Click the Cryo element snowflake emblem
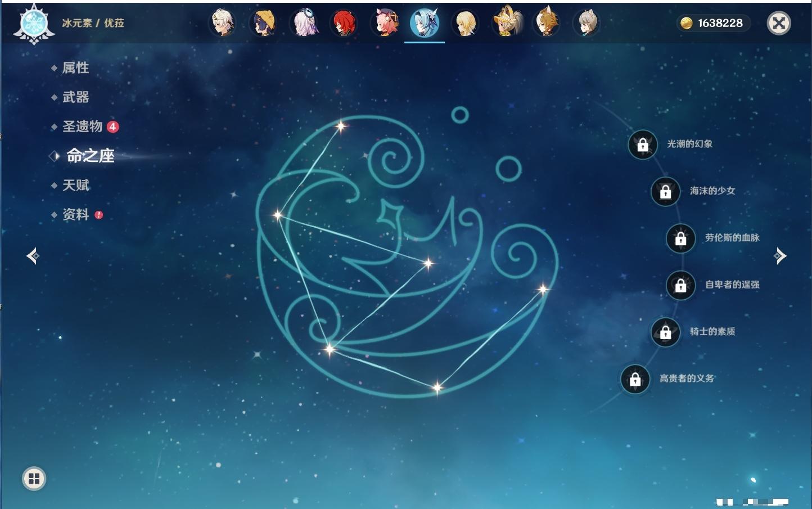Image resolution: width=812 pixels, height=509 pixels. coord(34,24)
